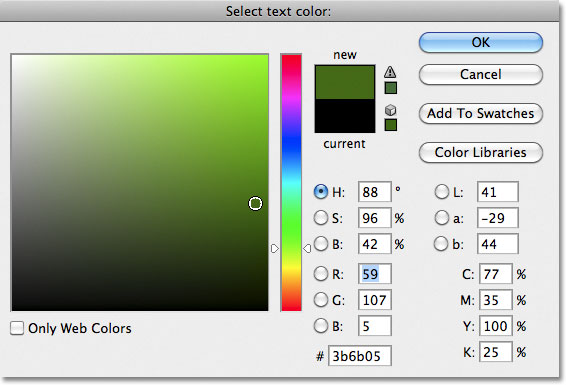Click the out-of-gamut warning triangle icon
This screenshot has height=385, width=566.
[x=390, y=71]
